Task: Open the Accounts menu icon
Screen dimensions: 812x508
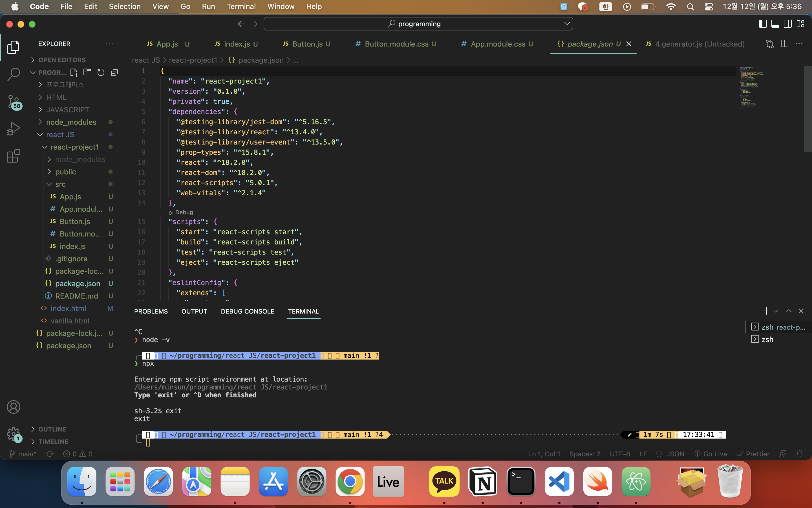Action: click(14, 407)
